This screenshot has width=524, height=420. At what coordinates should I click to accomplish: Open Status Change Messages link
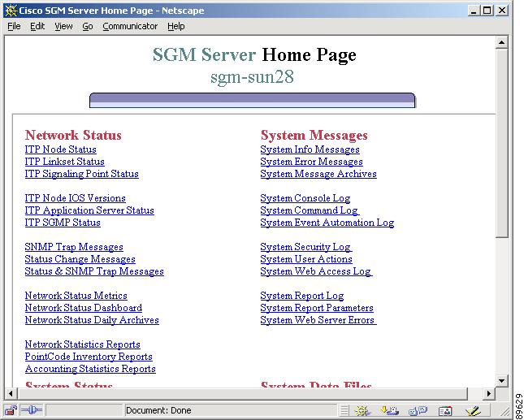80,259
